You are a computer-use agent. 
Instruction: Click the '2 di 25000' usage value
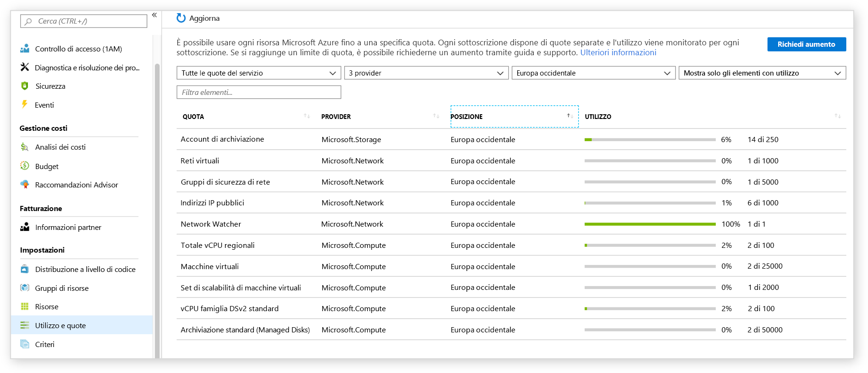(x=765, y=266)
